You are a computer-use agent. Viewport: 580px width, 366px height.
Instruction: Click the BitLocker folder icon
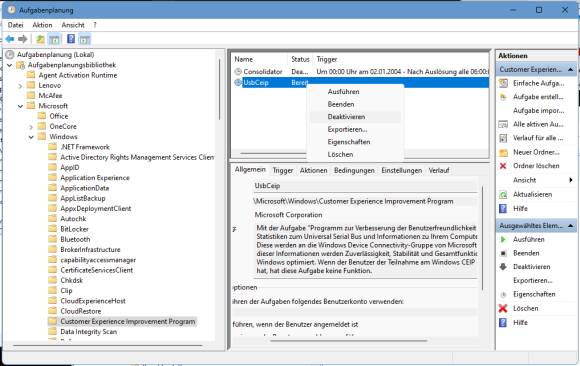click(53, 229)
